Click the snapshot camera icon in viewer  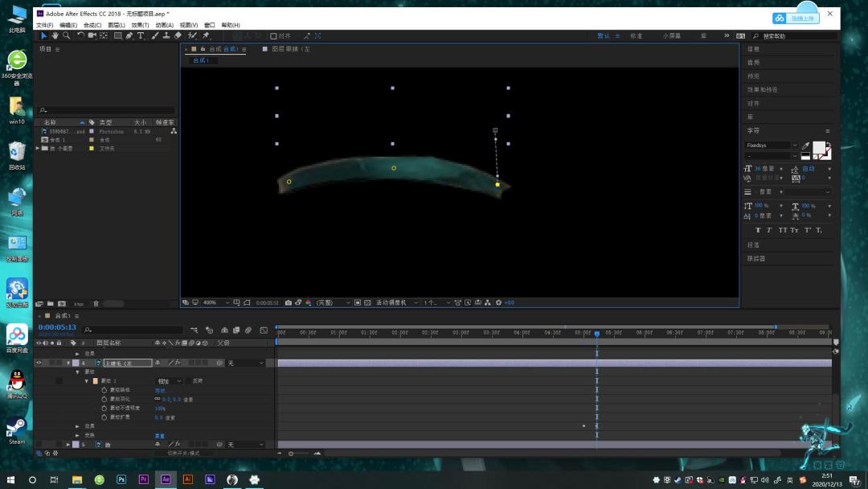289,302
